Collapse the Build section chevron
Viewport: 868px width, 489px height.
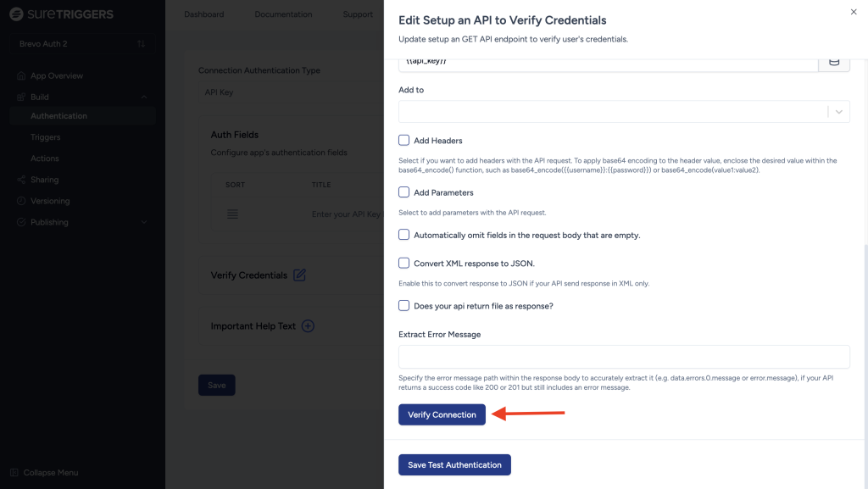[x=144, y=97]
